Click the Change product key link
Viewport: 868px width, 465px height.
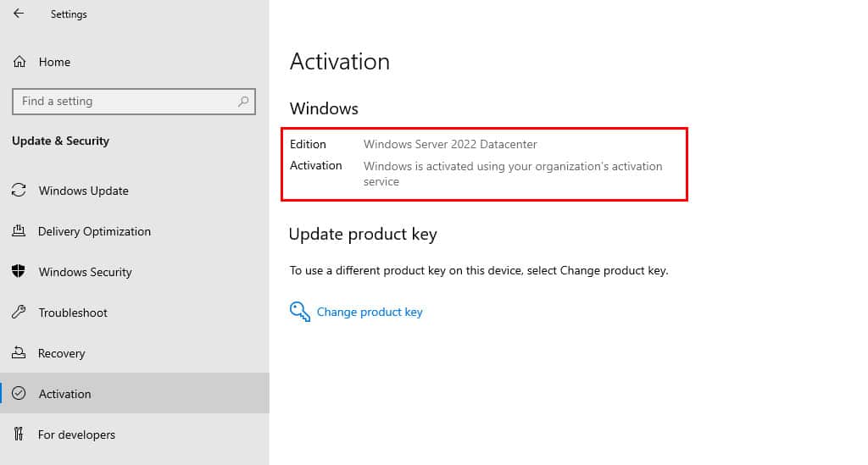tap(370, 312)
